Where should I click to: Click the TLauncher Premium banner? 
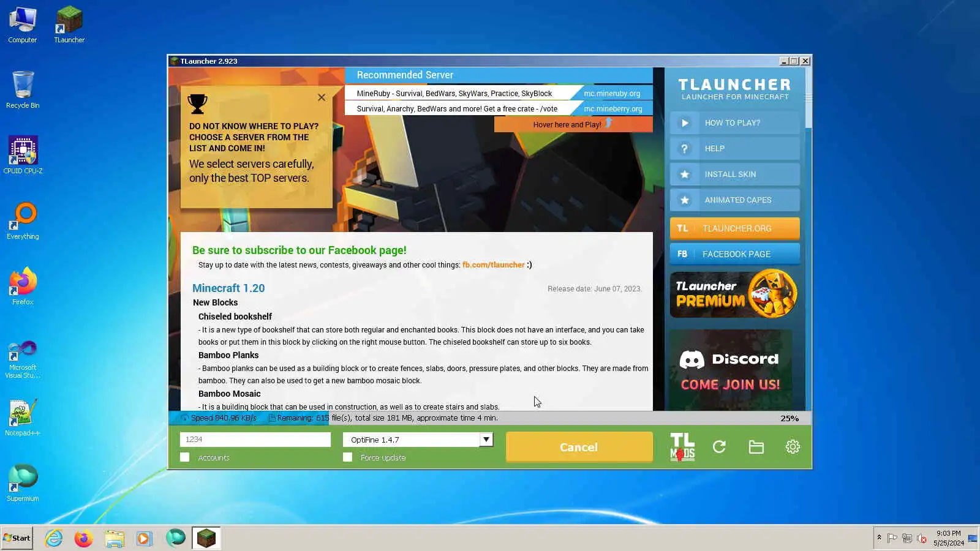tap(734, 294)
